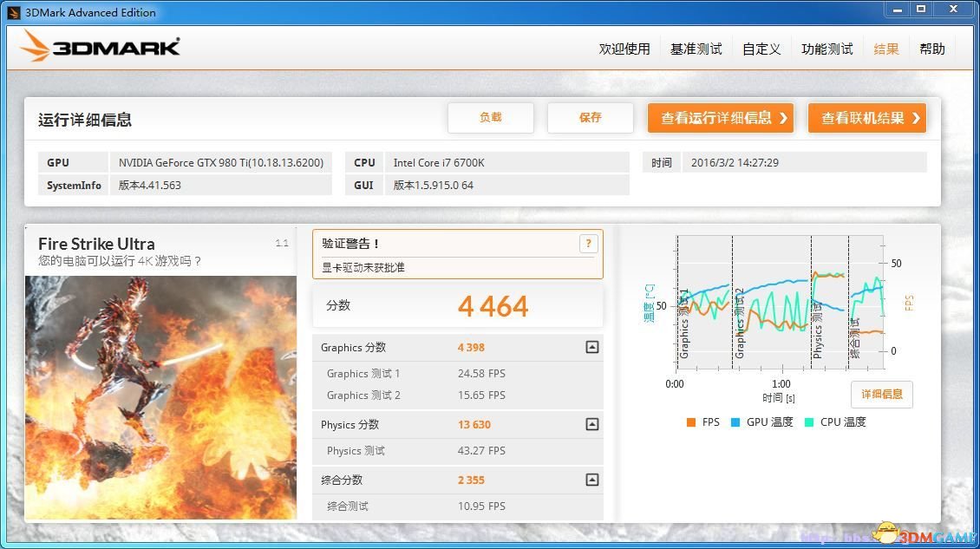Click 综合测试 result 10.95 FPS

tap(481, 506)
